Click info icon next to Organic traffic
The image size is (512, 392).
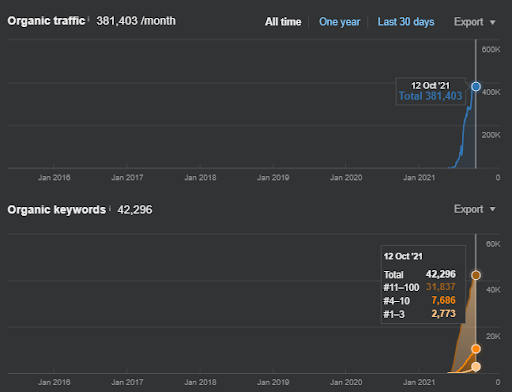click(89, 18)
